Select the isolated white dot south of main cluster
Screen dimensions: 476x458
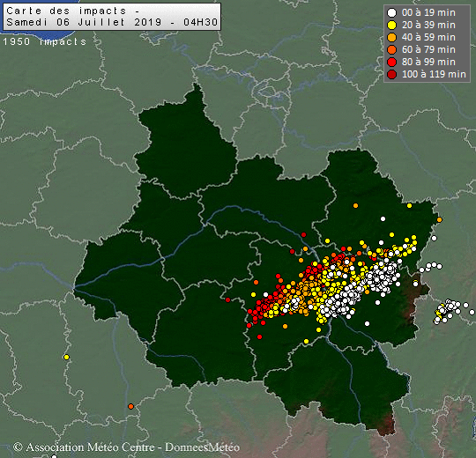367,323
